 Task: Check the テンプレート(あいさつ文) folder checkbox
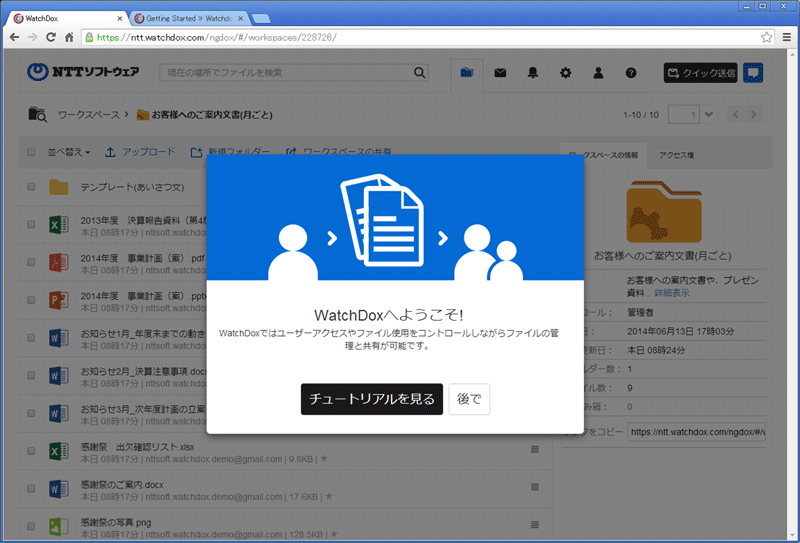coord(31,187)
